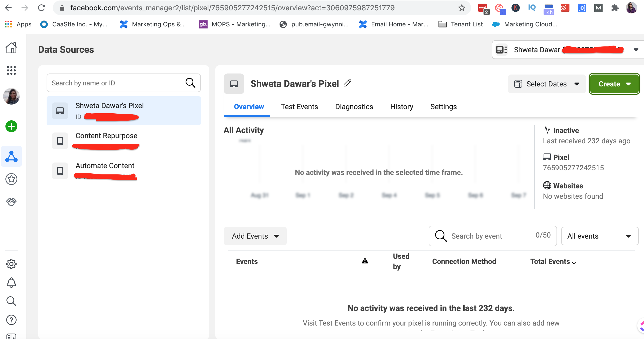Open the Chrome extensions puzzle icon
The image size is (644, 339).
615,8
